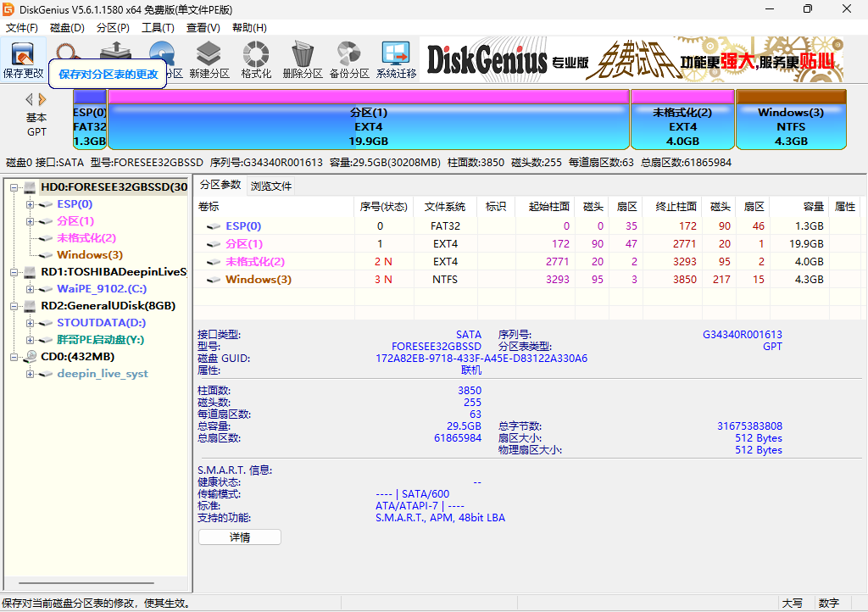Open the 磁盘(D) menu
This screenshot has height=612, width=868.
pyautogui.click(x=67, y=28)
